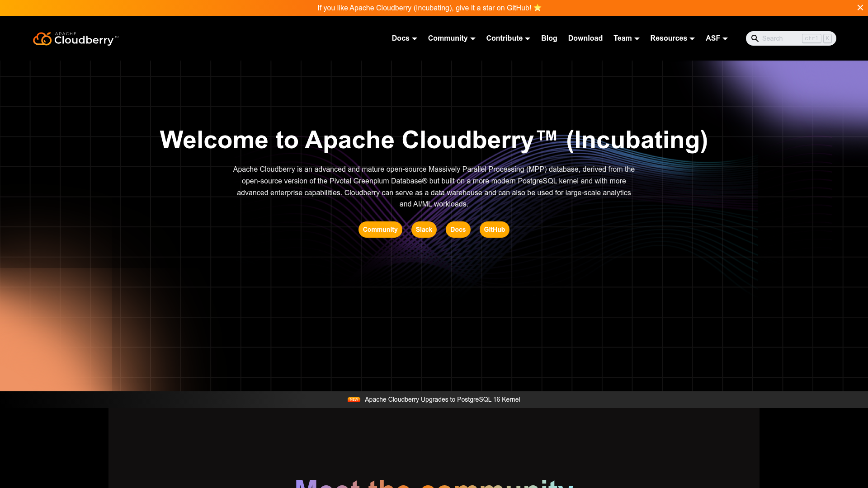Open the Resources dropdown menu
The width and height of the screenshot is (868, 488).
672,38
